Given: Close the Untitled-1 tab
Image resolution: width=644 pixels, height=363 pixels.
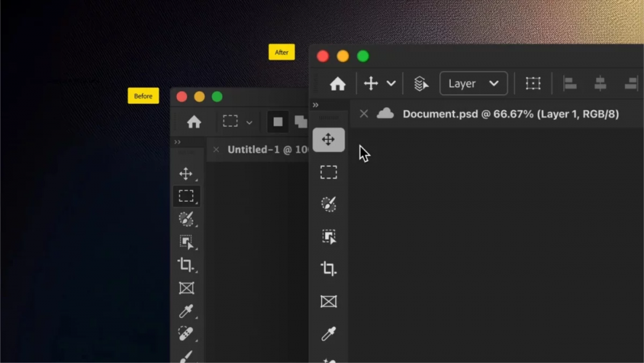Looking at the screenshot, I should click(216, 150).
